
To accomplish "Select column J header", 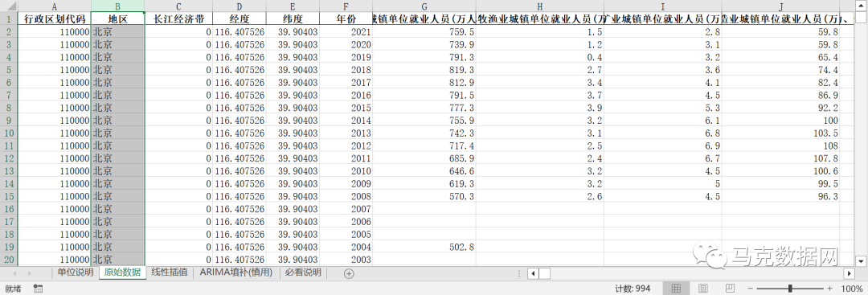I will coord(780,6).
